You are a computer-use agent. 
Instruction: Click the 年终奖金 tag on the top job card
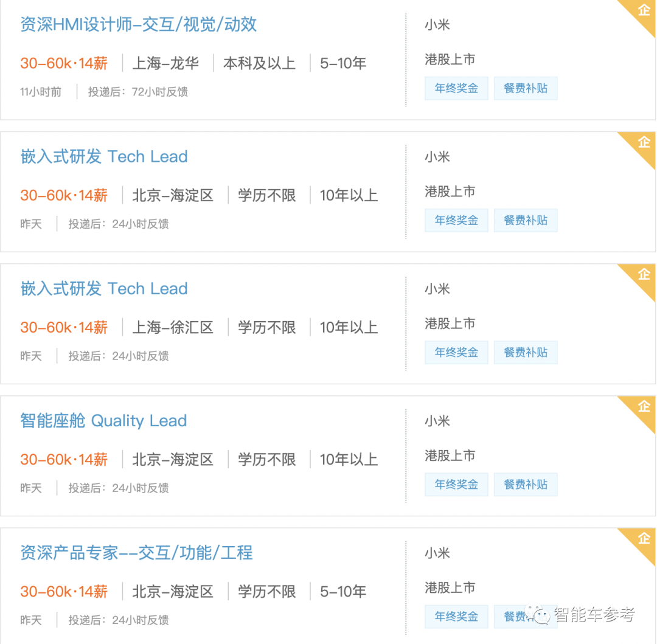(456, 88)
